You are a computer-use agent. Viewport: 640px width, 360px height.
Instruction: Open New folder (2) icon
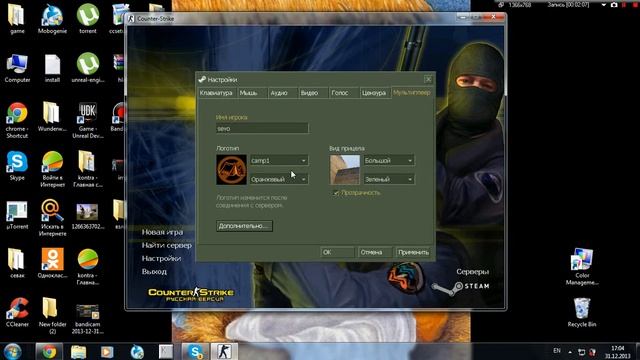click(x=53, y=316)
